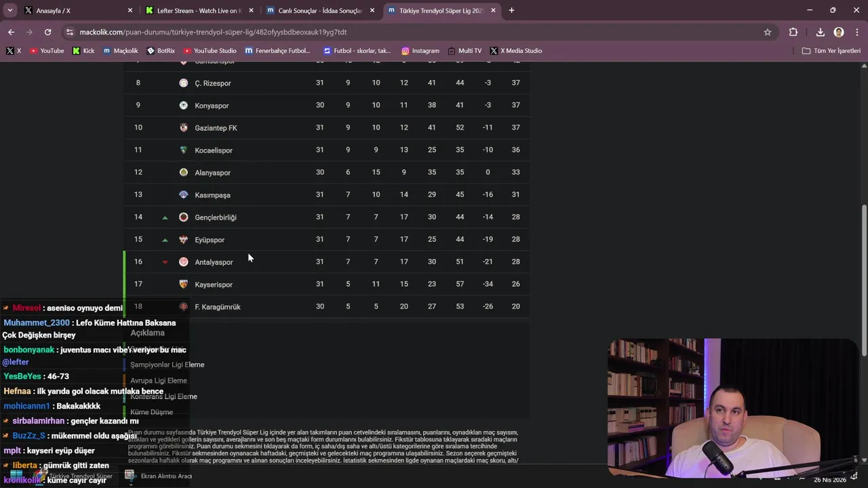Click the red down arrow beside Antalyaspor
Viewport: 868px width, 488px height.
(x=165, y=262)
